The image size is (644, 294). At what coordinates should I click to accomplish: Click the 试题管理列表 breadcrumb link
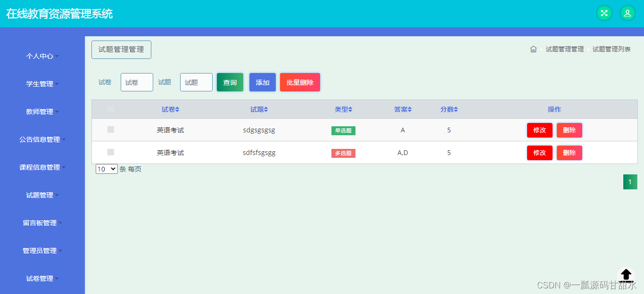coord(611,49)
